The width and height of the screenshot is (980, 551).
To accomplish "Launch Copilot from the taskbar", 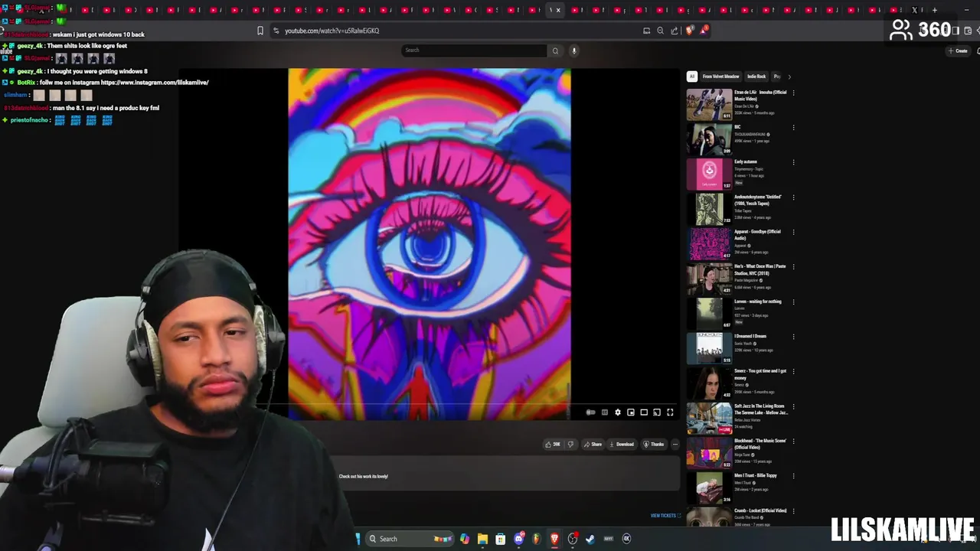I will tap(465, 539).
